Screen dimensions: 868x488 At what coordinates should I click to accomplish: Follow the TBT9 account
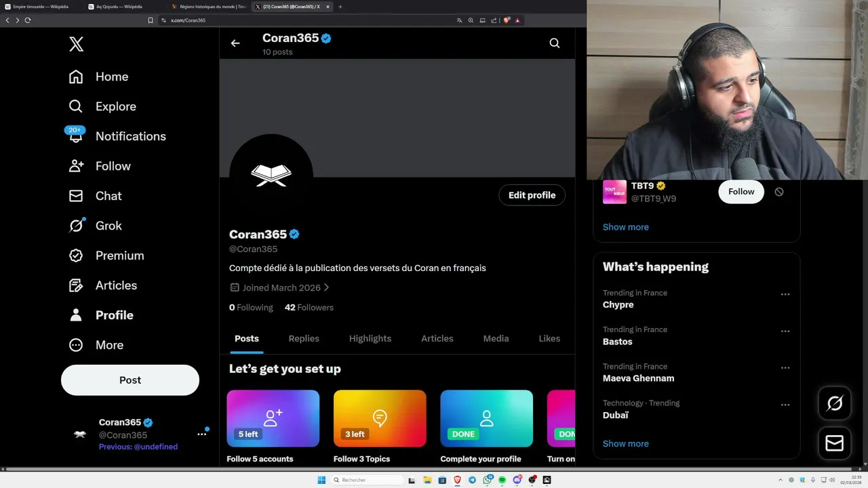[741, 192]
